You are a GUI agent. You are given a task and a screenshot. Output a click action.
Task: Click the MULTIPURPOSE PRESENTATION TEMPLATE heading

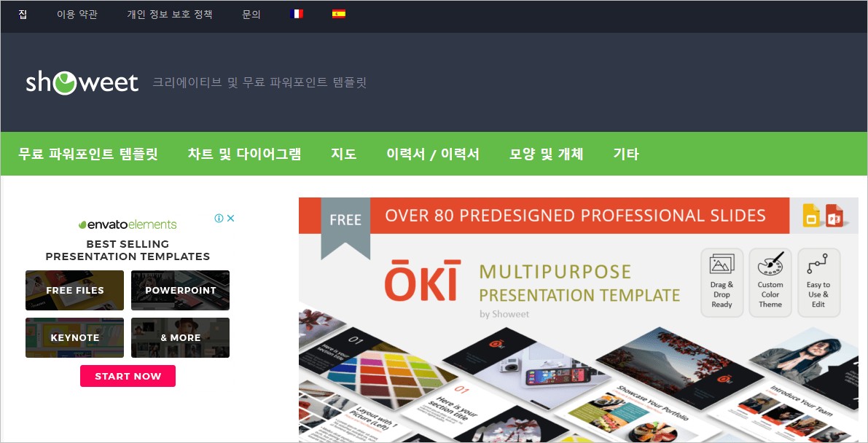579,283
